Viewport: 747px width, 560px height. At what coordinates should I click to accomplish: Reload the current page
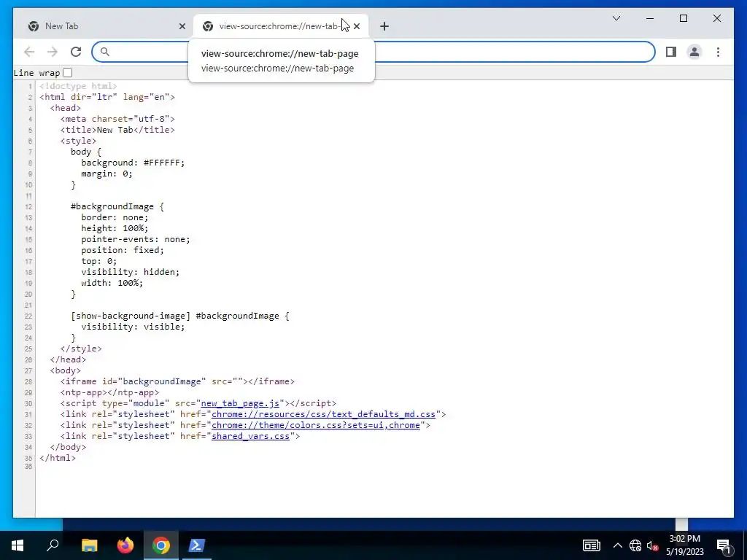(76, 52)
